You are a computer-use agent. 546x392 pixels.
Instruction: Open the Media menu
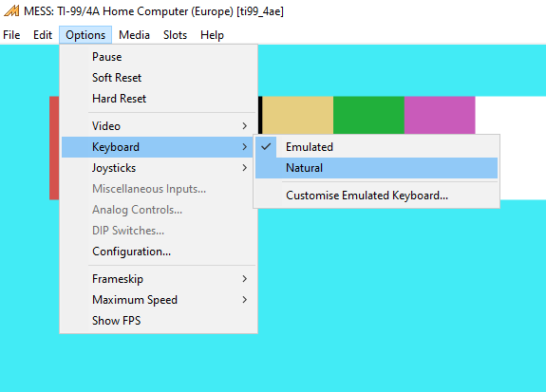pyautogui.click(x=134, y=35)
